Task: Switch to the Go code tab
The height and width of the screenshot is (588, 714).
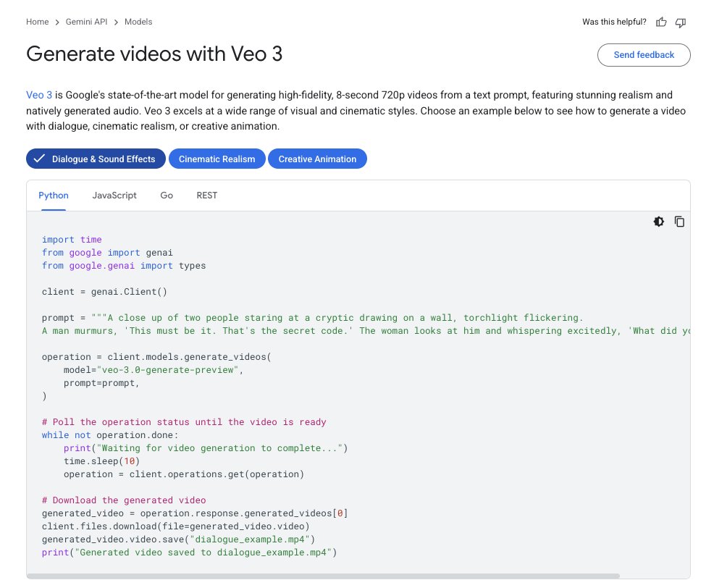Action: coord(167,196)
